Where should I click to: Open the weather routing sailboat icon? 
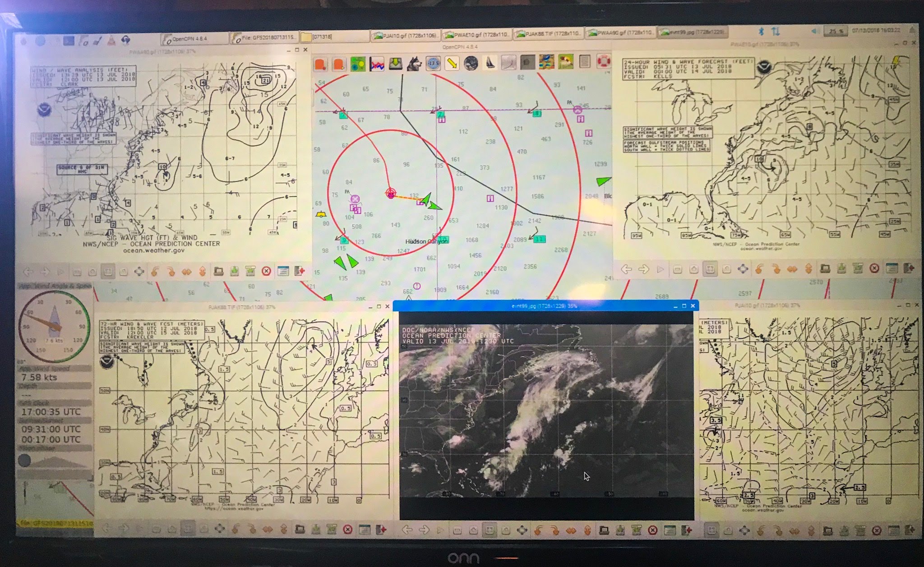tap(490, 63)
